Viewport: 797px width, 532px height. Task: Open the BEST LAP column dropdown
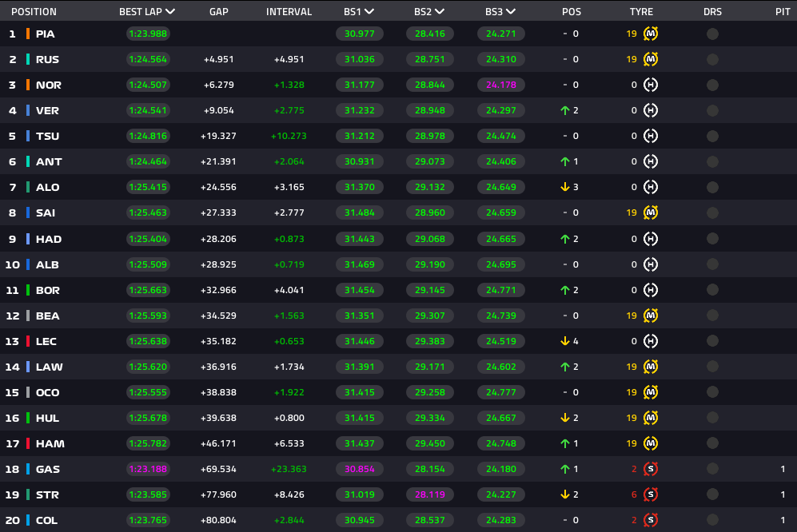pos(169,12)
